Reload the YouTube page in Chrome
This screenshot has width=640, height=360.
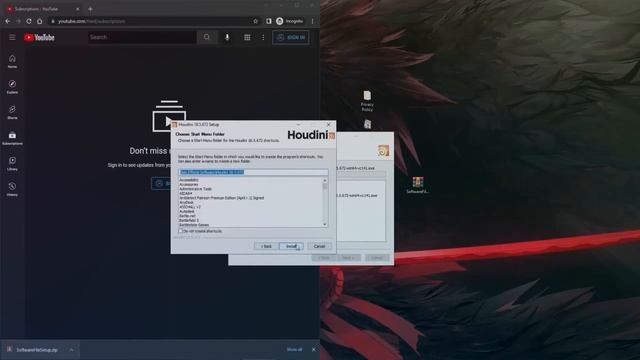click(29, 21)
